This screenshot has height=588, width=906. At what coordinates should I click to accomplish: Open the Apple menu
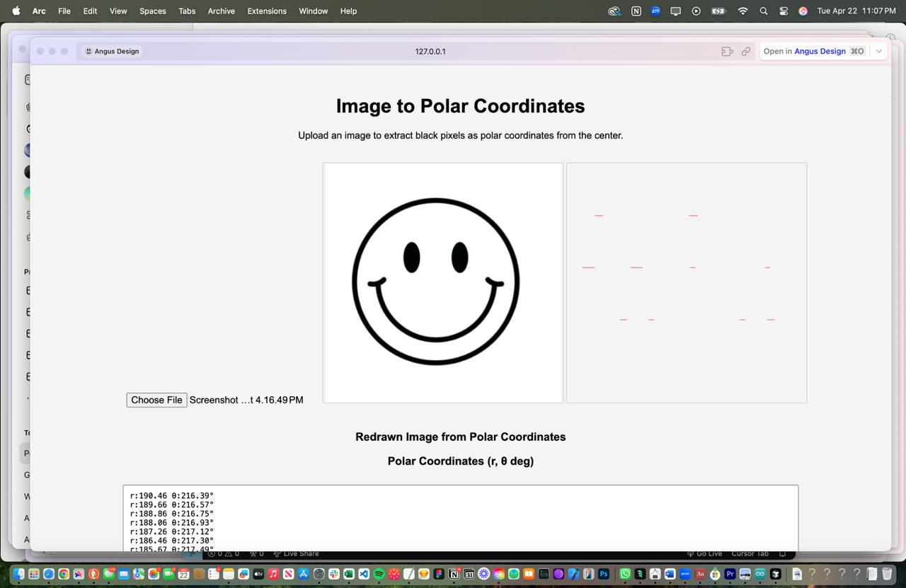(16, 11)
